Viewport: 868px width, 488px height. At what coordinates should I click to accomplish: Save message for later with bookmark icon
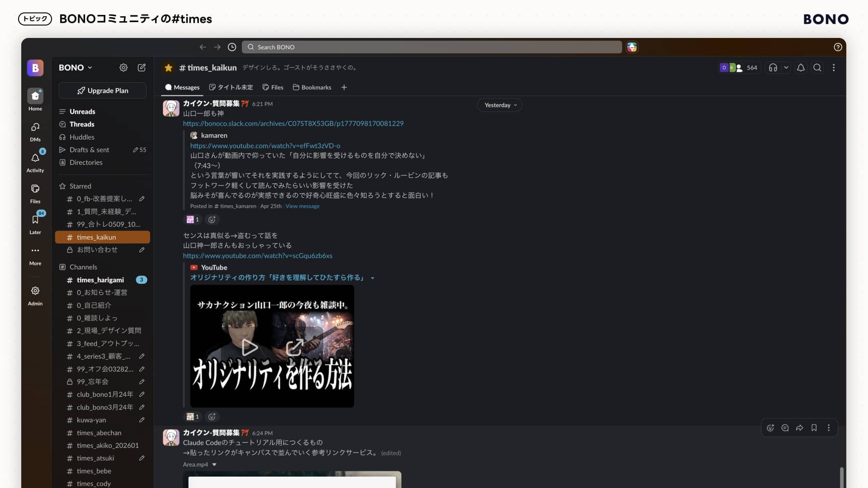coord(814,428)
